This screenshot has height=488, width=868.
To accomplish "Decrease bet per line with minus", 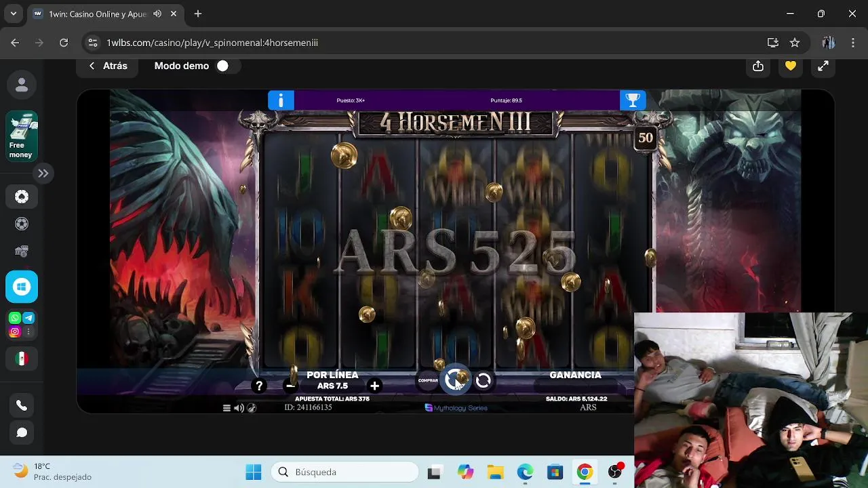I will click(290, 386).
